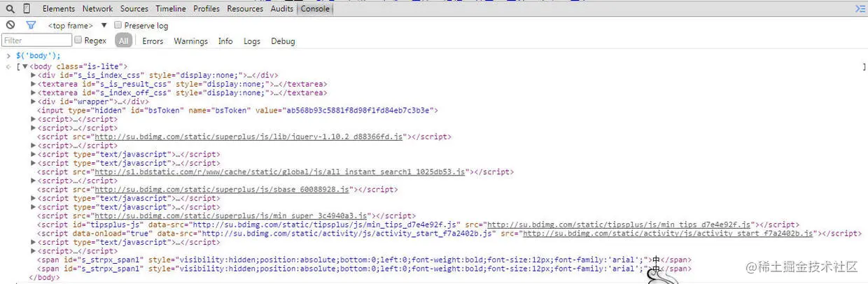Image resolution: width=868 pixels, height=284 pixels.
Task: Click the $('body'); command line
Action: pos(38,56)
